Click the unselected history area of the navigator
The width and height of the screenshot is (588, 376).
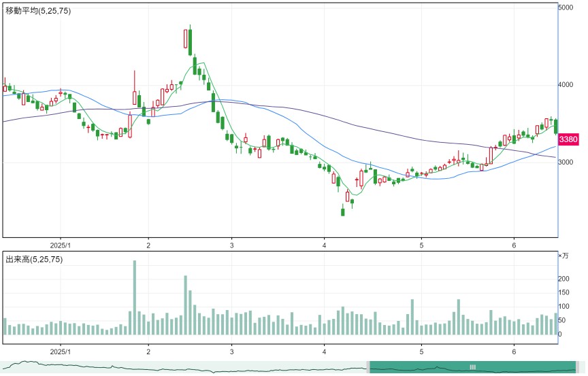[x=183, y=367]
